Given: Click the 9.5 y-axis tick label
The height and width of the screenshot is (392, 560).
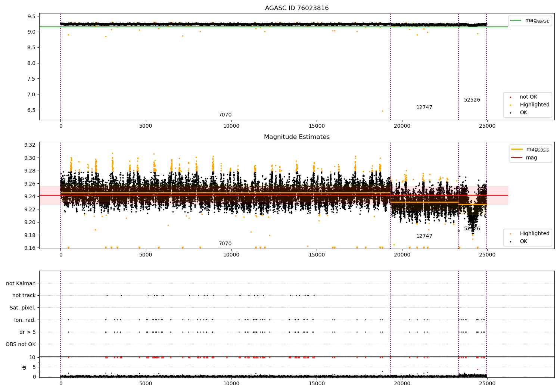Looking at the screenshot, I should pyautogui.click(x=31, y=16).
